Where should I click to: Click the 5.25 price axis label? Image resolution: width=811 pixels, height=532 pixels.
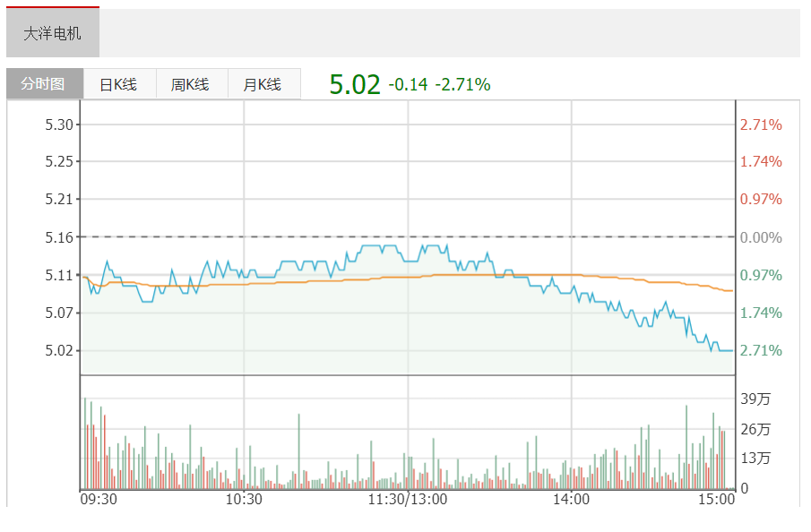59,161
